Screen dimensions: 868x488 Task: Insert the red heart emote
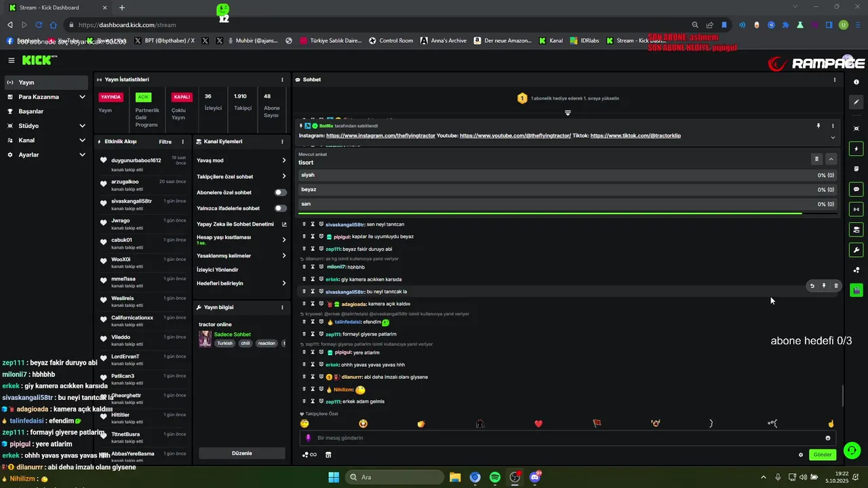(x=538, y=424)
